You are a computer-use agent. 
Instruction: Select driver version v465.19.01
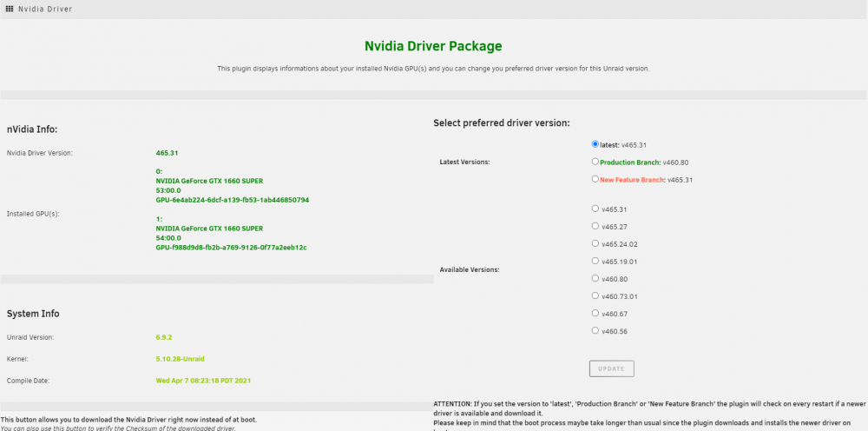(x=595, y=261)
